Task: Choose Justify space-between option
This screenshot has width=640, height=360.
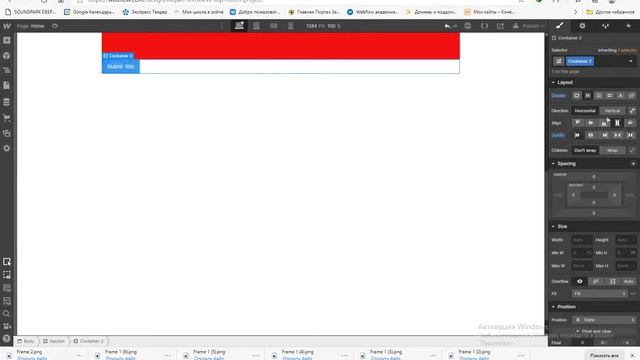Action: 618,135
